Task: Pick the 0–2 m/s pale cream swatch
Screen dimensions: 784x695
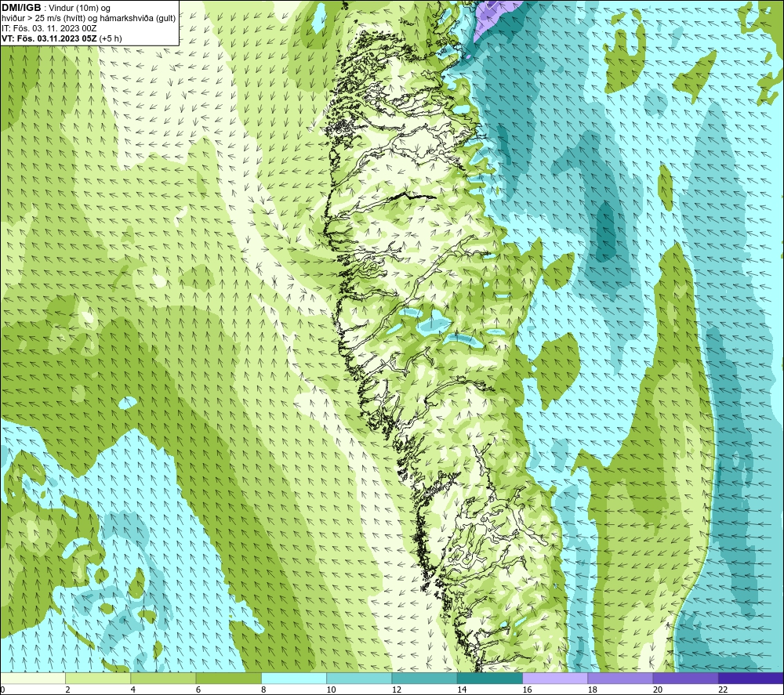Action: [32, 678]
